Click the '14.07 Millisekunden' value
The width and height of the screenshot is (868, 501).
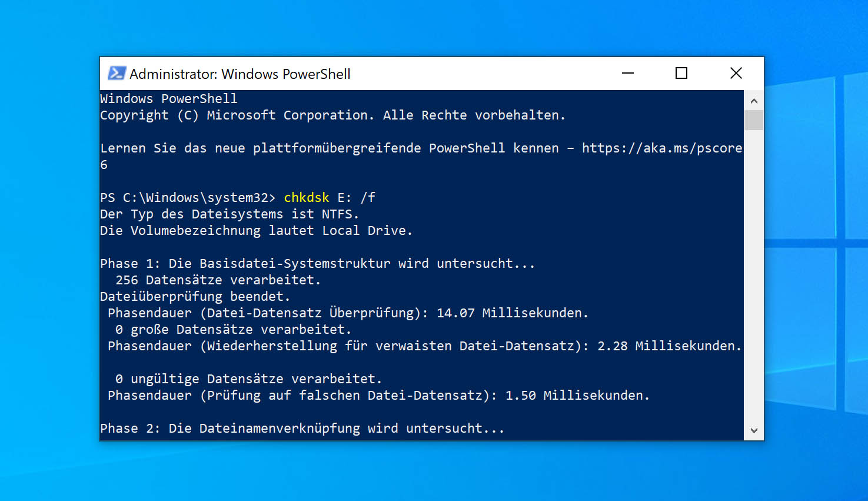513,313
